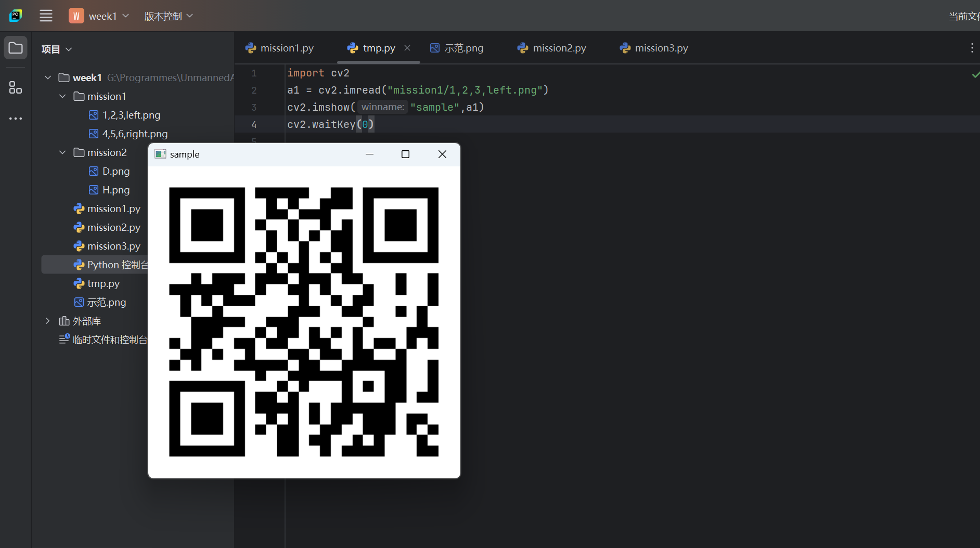
Task: Select mission2.py in project tree
Action: click(114, 227)
